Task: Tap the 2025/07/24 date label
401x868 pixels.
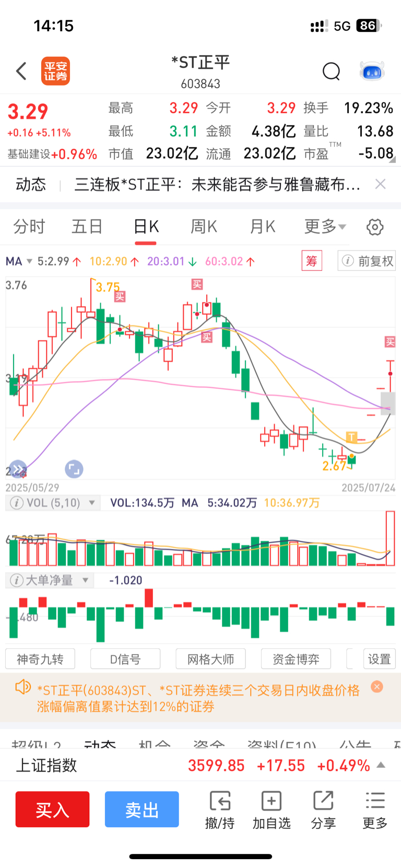Action: click(x=368, y=487)
